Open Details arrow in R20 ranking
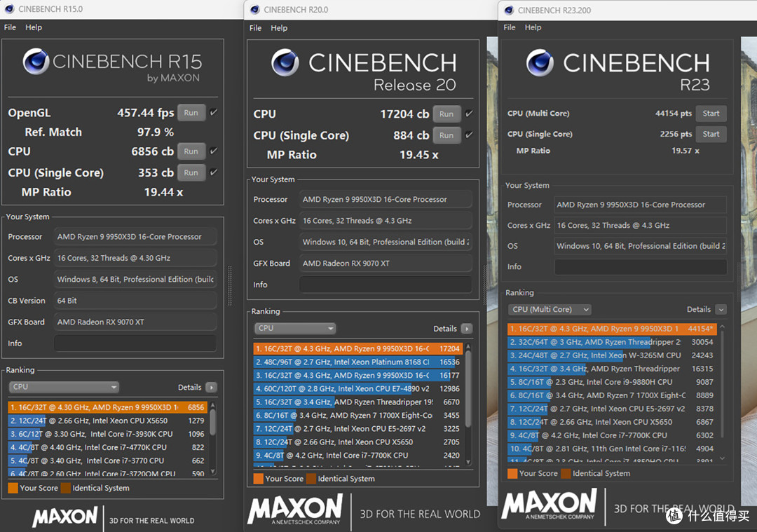The image size is (757, 532). 466,329
